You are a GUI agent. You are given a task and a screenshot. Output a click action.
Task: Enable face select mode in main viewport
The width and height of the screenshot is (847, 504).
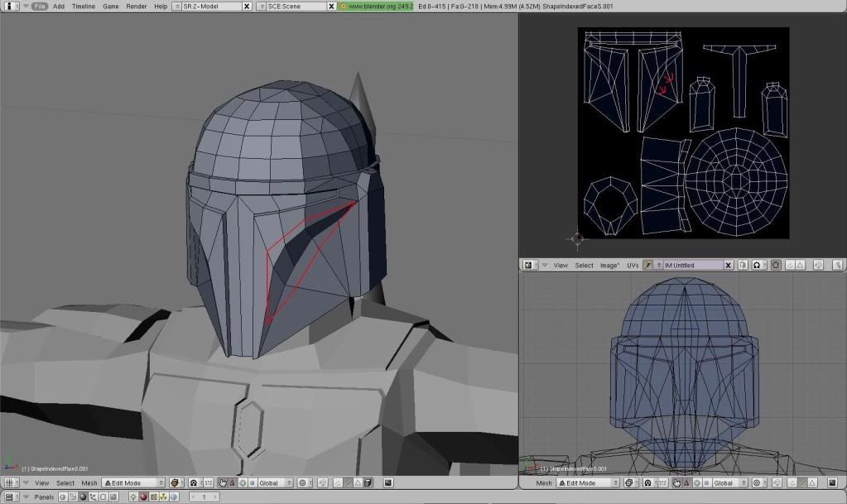point(358,483)
